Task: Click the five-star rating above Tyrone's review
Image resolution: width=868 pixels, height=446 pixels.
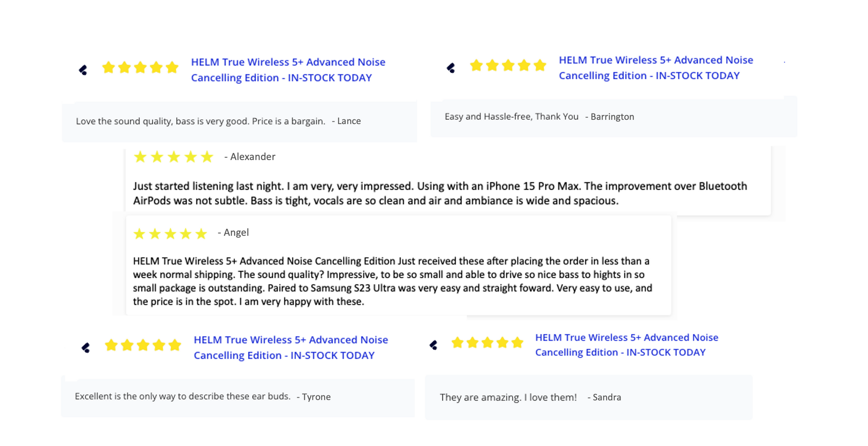Action: [143, 346]
